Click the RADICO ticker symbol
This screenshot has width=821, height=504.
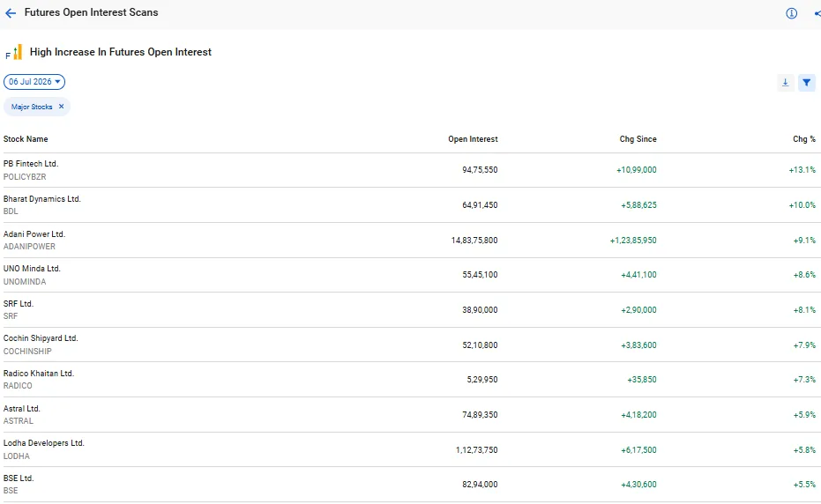click(18, 386)
